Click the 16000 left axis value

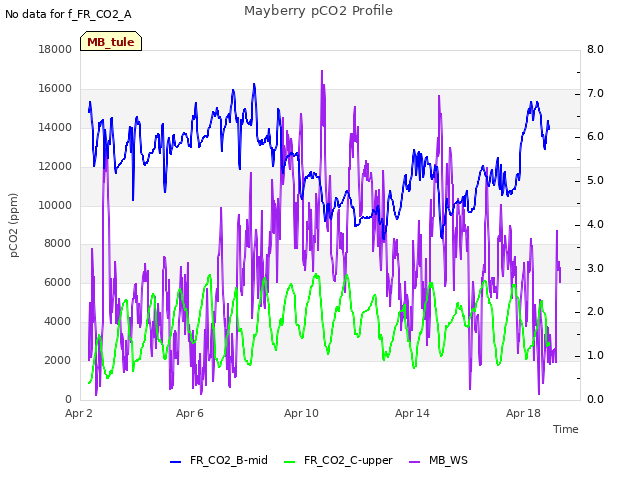(x=55, y=89)
